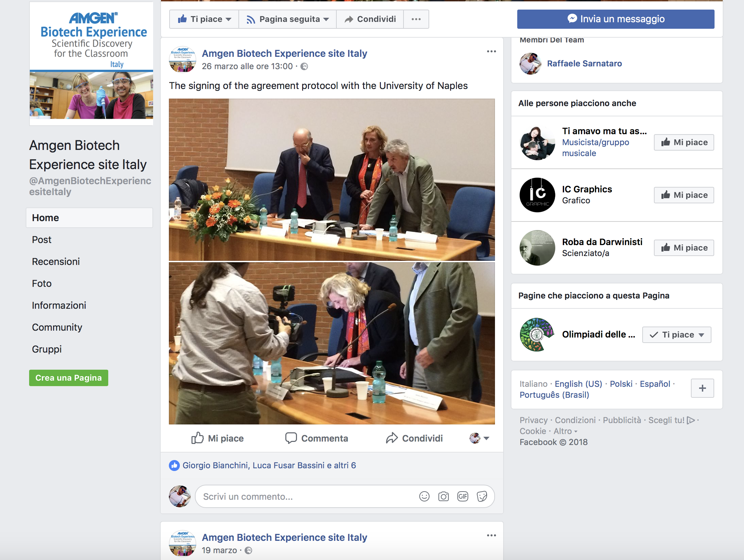
Task: Open Ti amavo ma tu as... profile image
Action: (x=537, y=142)
